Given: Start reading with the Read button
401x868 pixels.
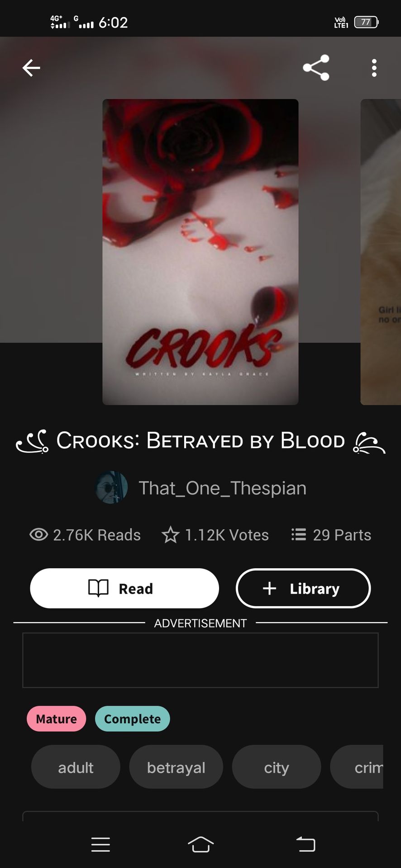Looking at the screenshot, I should tap(124, 588).
